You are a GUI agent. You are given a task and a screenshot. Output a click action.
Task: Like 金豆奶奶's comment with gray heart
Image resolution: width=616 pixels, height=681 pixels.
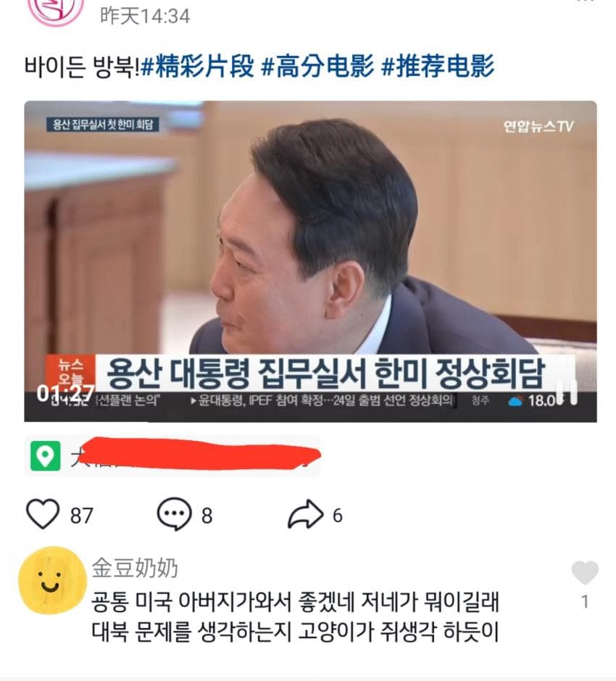click(585, 572)
